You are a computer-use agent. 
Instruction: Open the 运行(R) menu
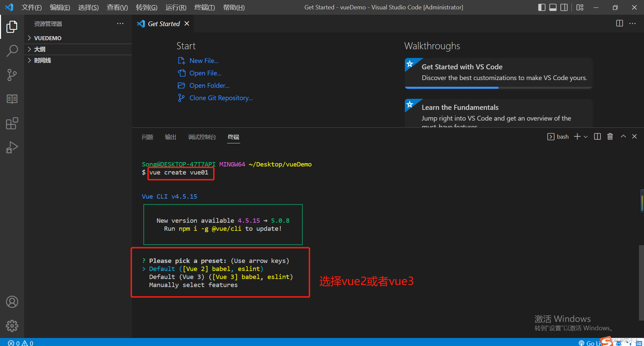coord(176,7)
